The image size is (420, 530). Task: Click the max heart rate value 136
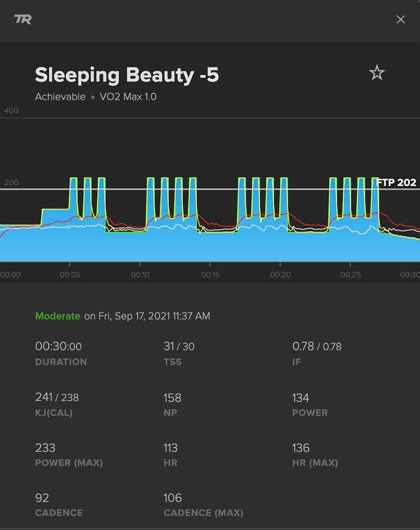coord(301,448)
